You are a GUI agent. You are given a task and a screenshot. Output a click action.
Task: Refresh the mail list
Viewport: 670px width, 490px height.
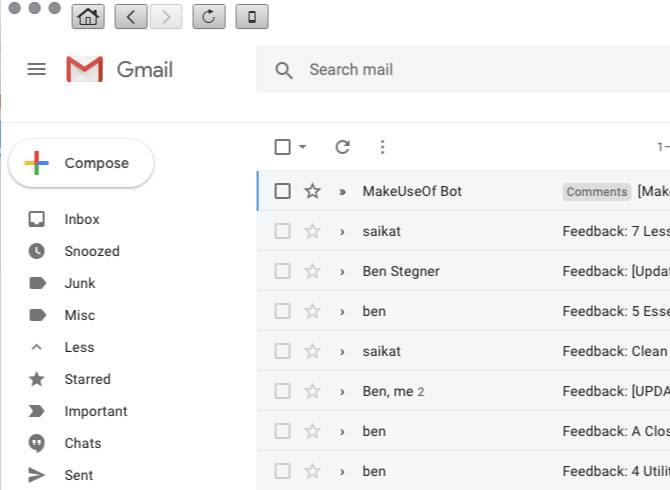pyautogui.click(x=342, y=147)
